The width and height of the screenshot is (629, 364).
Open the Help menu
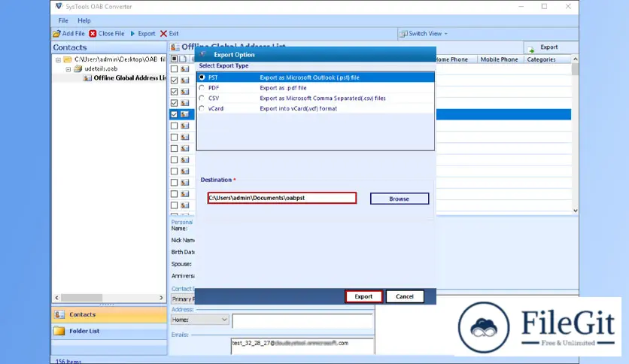click(84, 20)
